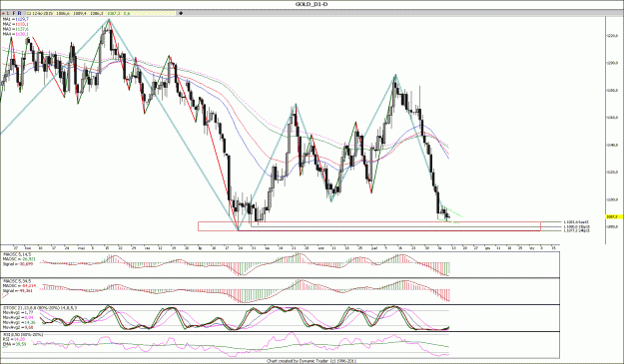
Task: Click the MA4 value label
Action: pyautogui.click(x=16, y=35)
